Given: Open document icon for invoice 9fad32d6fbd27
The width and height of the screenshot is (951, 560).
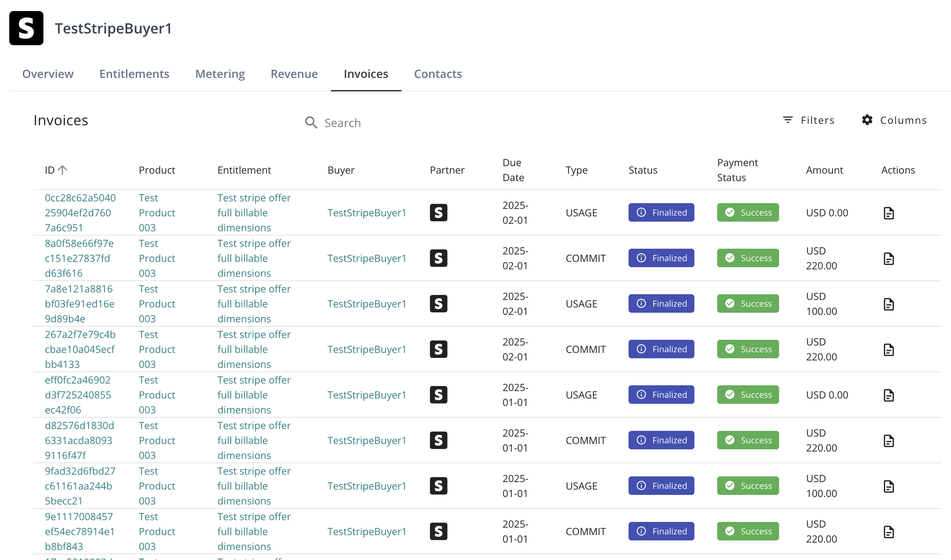Looking at the screenshot, I should pos(889,486).
